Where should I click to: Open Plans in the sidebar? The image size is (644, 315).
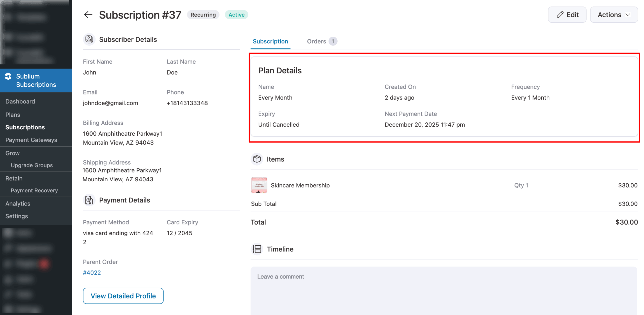pyautogui.click(x=13, y=115)
